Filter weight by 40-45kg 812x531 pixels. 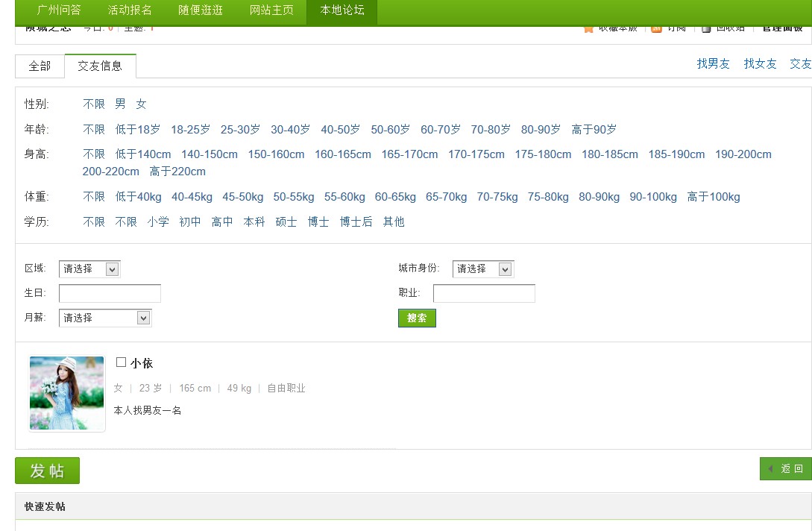click(192, 197)
